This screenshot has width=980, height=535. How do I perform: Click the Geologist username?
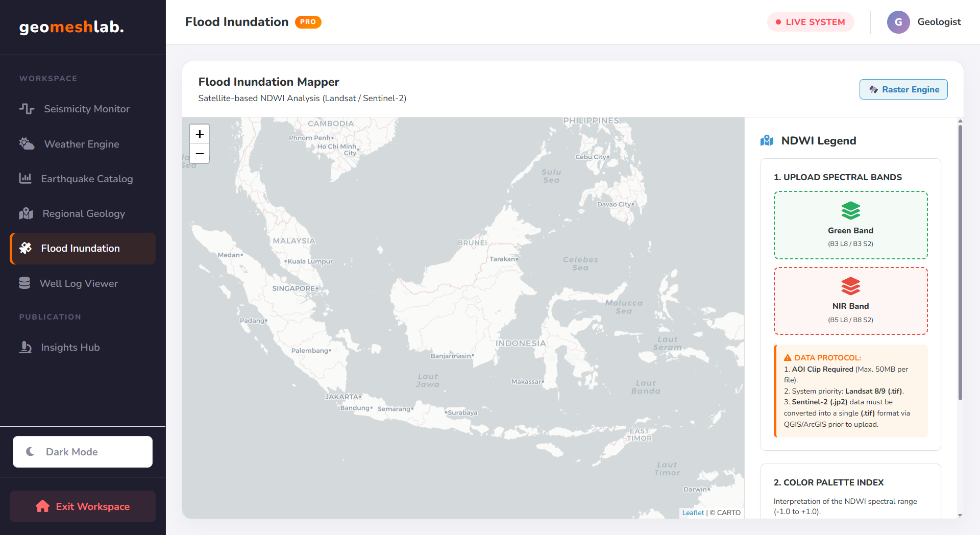click(939, 22)
